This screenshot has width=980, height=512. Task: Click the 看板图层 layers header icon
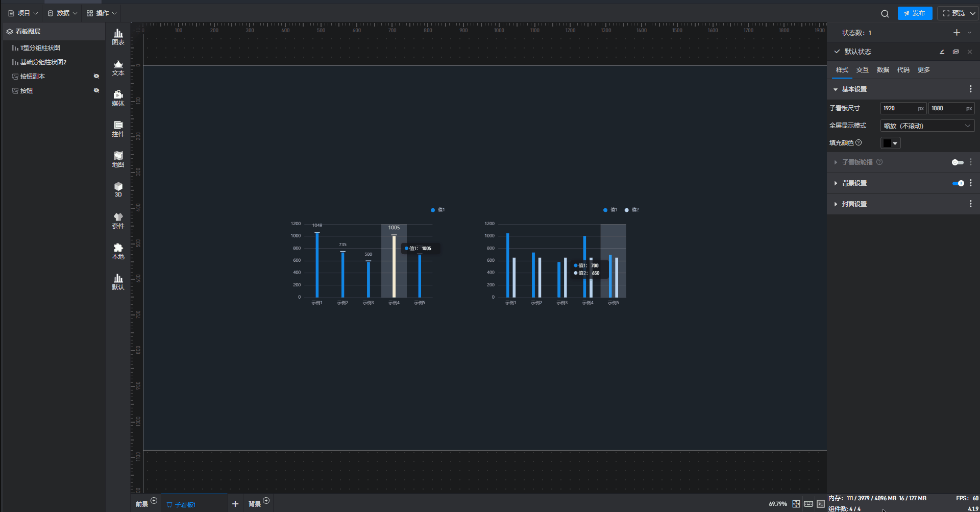coord(9,32)
